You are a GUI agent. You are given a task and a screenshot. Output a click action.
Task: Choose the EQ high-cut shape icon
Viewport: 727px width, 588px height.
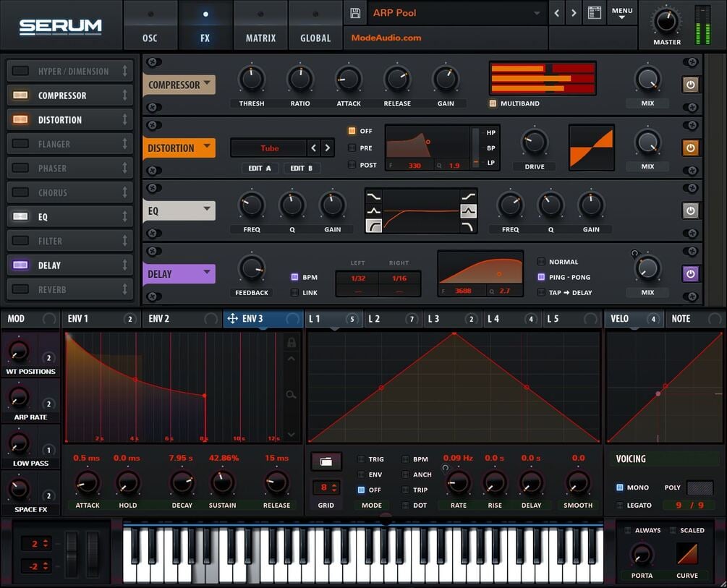(468, 226)
